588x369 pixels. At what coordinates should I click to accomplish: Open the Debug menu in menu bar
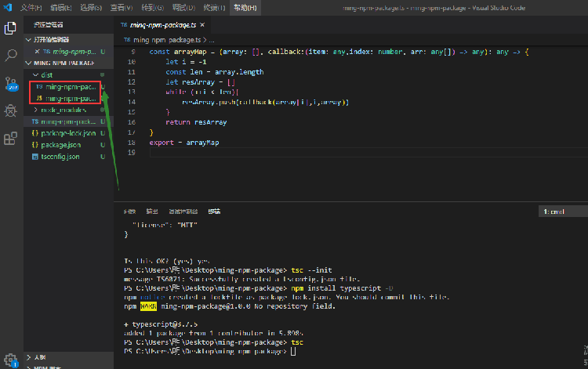183,7
